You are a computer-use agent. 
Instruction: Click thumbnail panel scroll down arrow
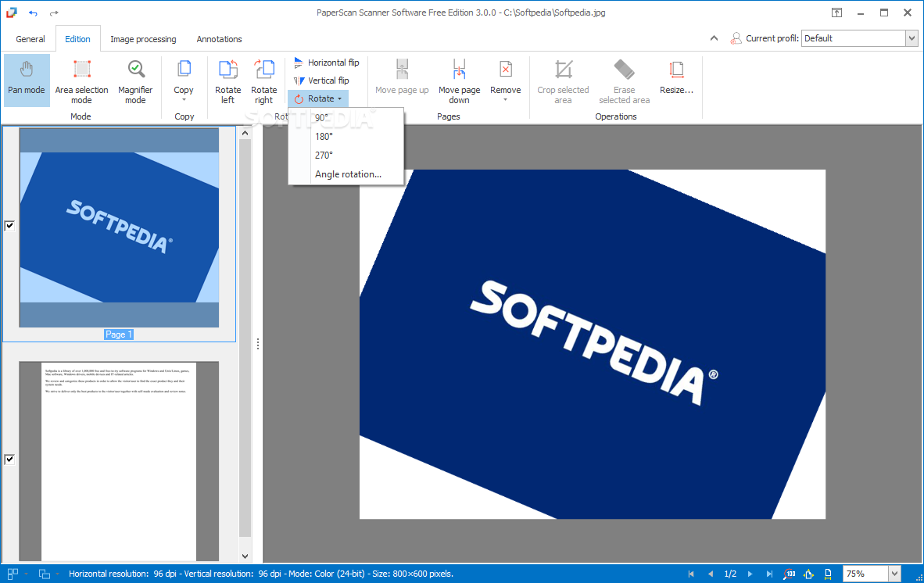click(x=245, y=556)
